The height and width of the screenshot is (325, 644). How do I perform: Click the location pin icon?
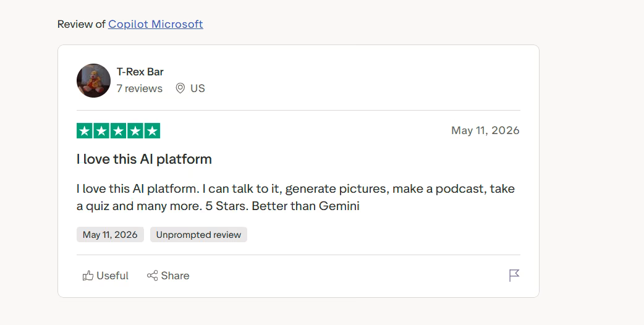point(180,88)
